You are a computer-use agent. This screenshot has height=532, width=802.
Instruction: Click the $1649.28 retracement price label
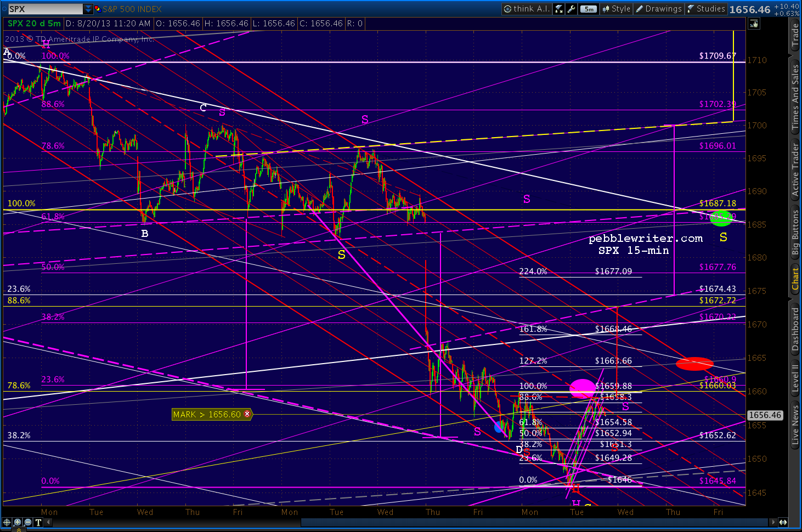[613, 457]
